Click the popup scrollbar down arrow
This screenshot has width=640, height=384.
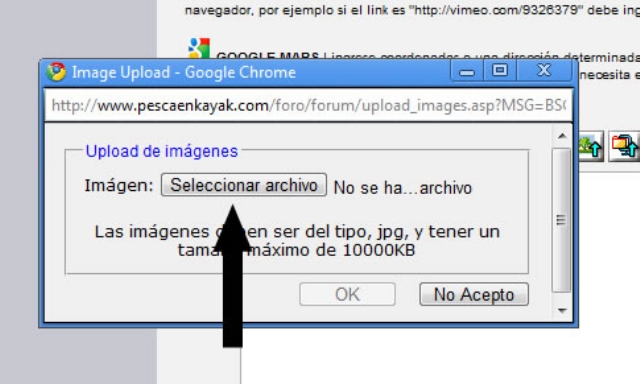pos(562,311)
